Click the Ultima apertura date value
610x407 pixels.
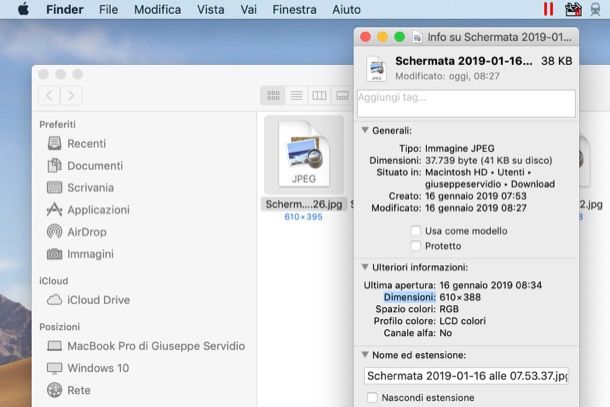point(491,285)
